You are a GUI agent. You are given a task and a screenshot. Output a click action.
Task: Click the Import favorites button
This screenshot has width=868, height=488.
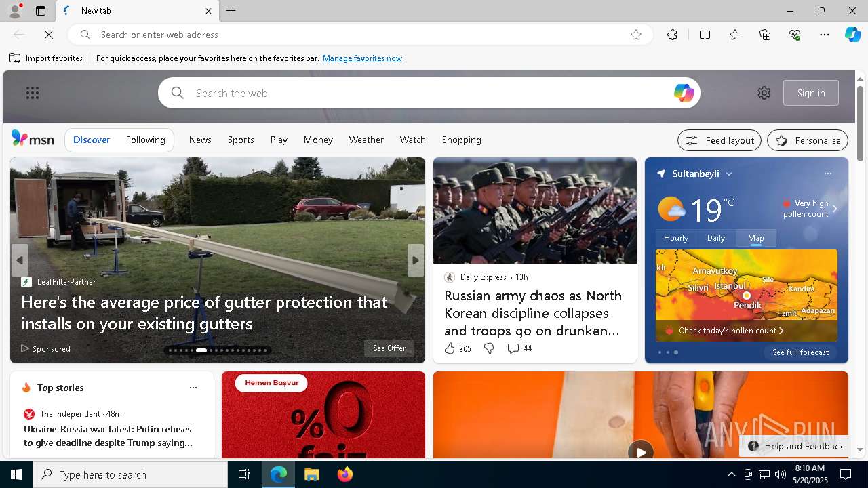point(46,58)
